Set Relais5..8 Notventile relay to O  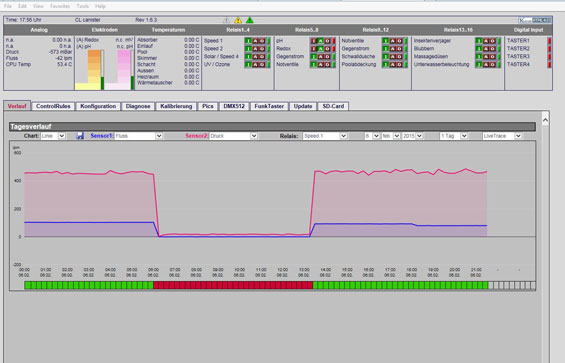pos(327,65)
